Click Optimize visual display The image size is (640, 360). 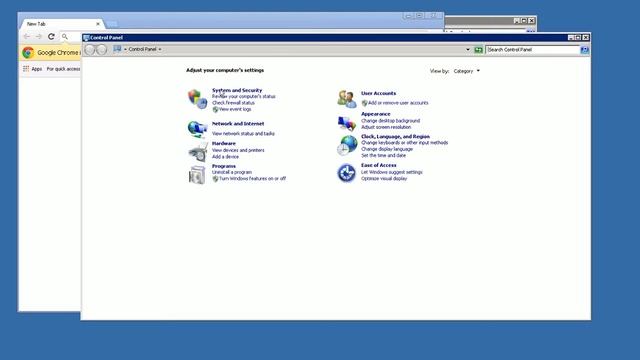click(384, 179)
